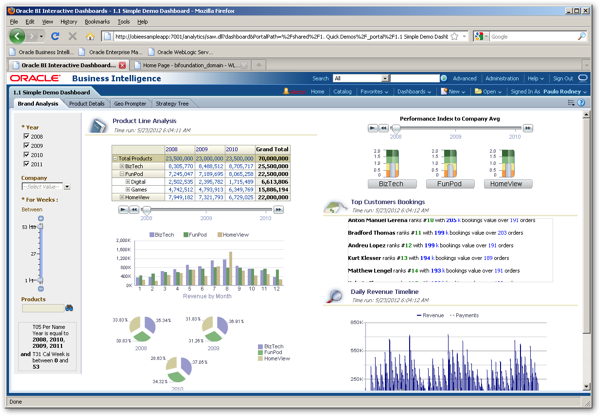The image size is (600, 416).
Task: Expand the Favorites menu
Action: point(374,91)
